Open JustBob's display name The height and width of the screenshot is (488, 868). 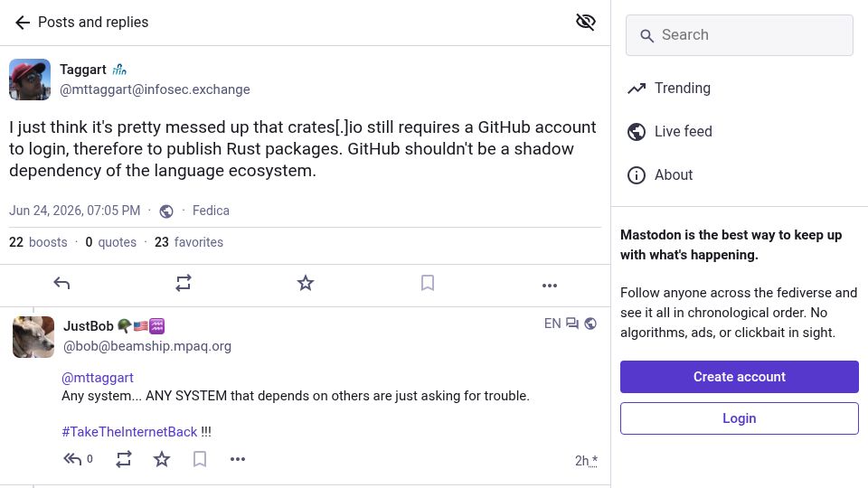tap(114, 326)
